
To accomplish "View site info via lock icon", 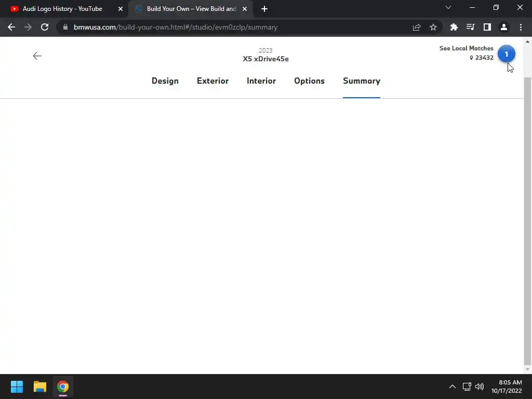I will 65,27.
